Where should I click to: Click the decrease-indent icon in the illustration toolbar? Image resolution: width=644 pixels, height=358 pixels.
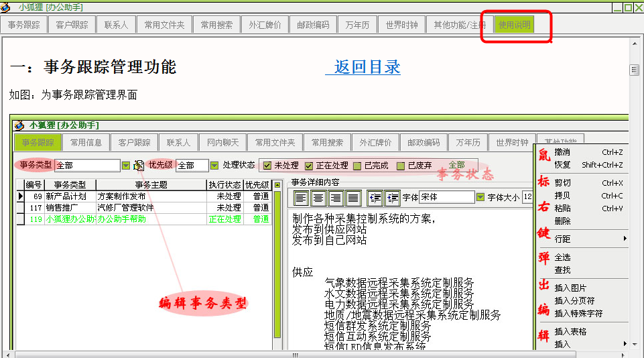pyautogui.click(x=375, y=198)
